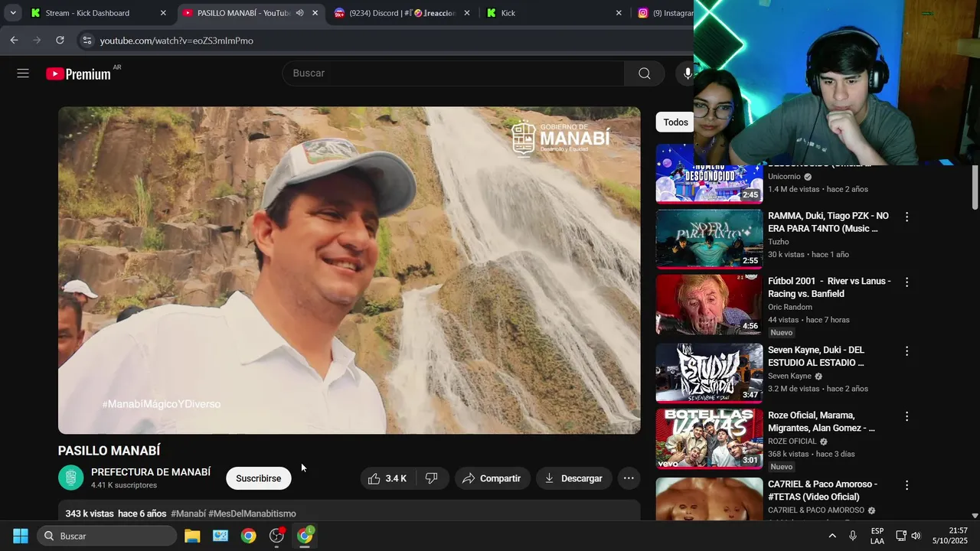This screenshot has width=980, height=551.
Task: Close the Kick tab
Action: pos(619,13)
